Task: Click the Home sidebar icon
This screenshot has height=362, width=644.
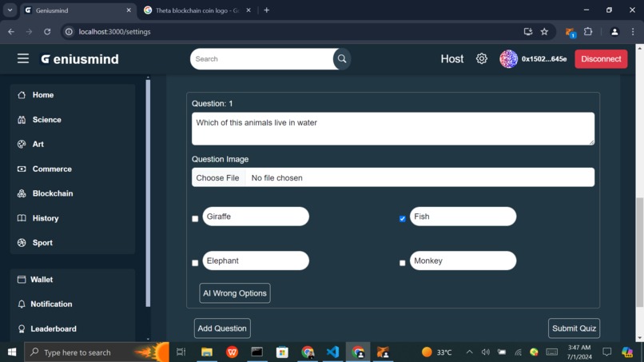Action: (x=22, y=95)
